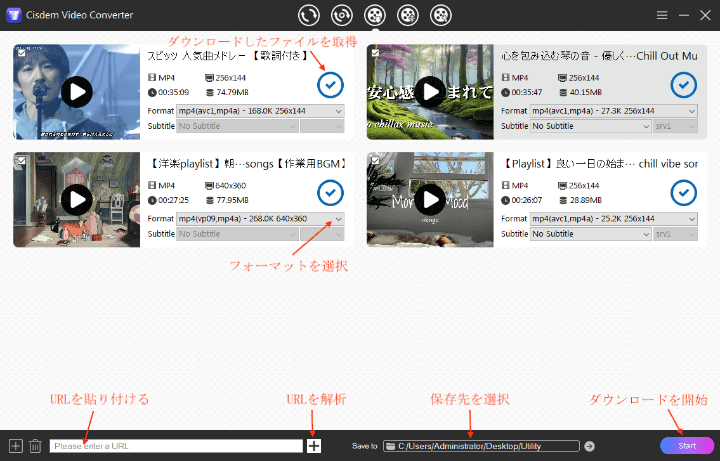Viewport: 720px width, 461px height.
Task: Open the Convert tab icon in top bar
Action: tap(310, 15)
